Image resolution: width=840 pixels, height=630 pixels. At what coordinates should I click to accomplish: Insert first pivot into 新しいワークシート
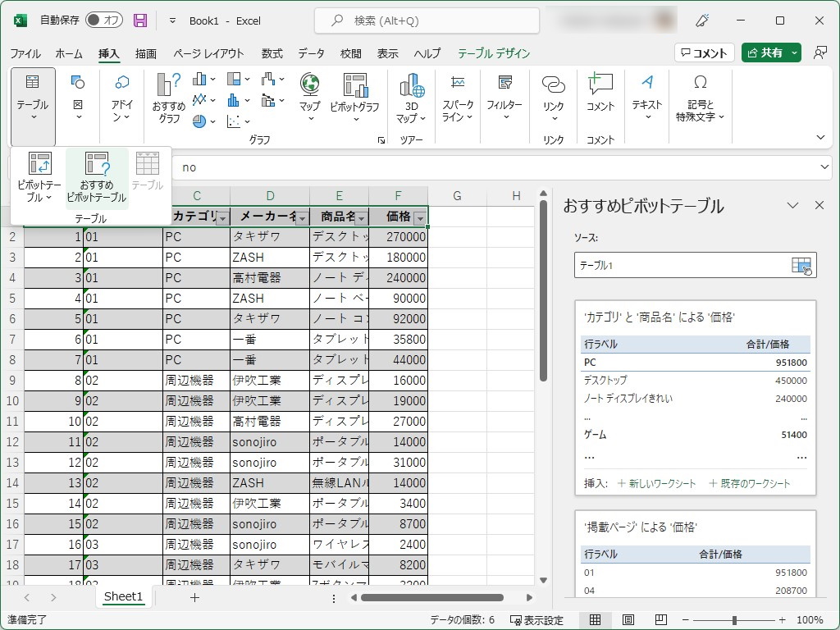tap(656, 483)
